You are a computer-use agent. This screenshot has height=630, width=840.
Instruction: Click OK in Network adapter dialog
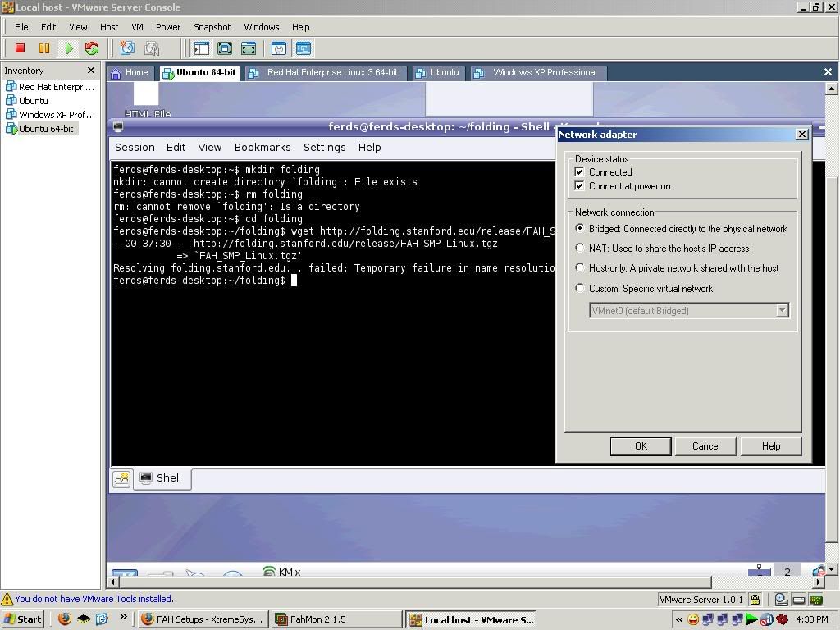click(x=641, y=446)
